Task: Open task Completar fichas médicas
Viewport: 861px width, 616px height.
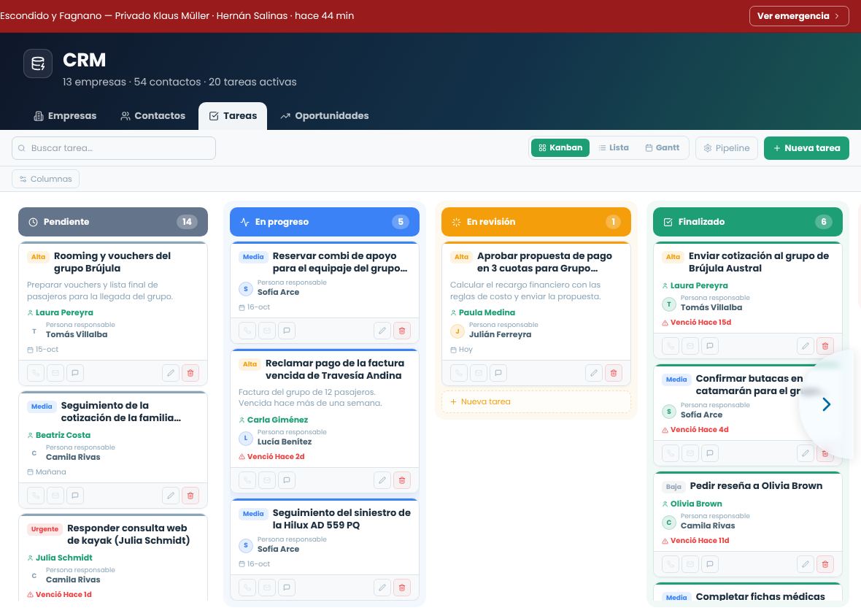Action: [x=760, y=596]
